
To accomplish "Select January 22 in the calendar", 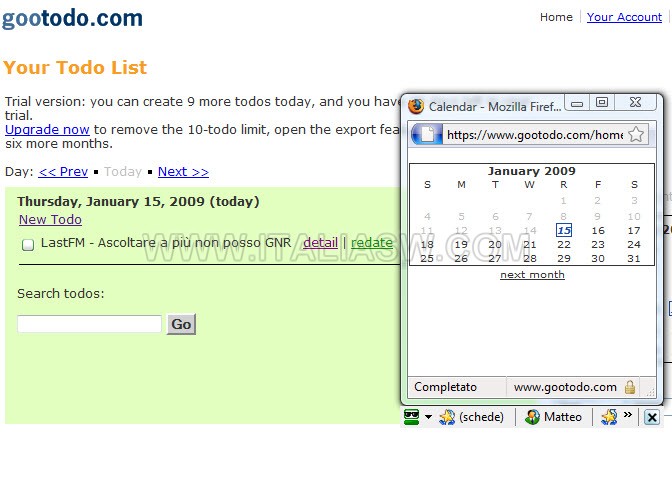I will 564,244.
